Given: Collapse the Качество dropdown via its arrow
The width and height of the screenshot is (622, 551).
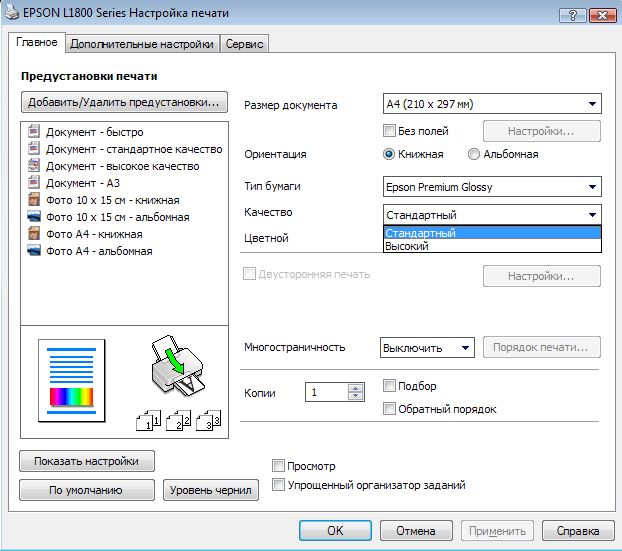Looking at the screenshot, I should click(x=592, y=215).
